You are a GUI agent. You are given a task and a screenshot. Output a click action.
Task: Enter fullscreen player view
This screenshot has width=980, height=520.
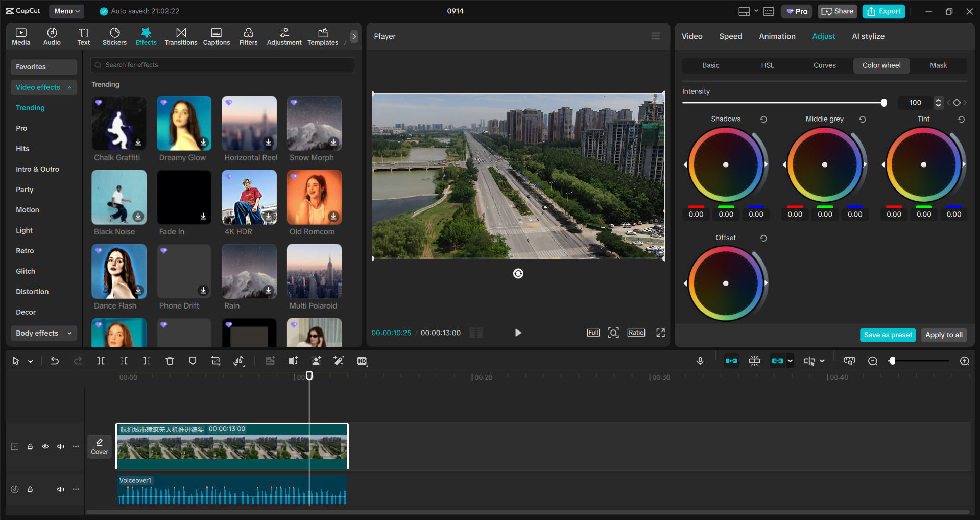[x=660, y=333]
